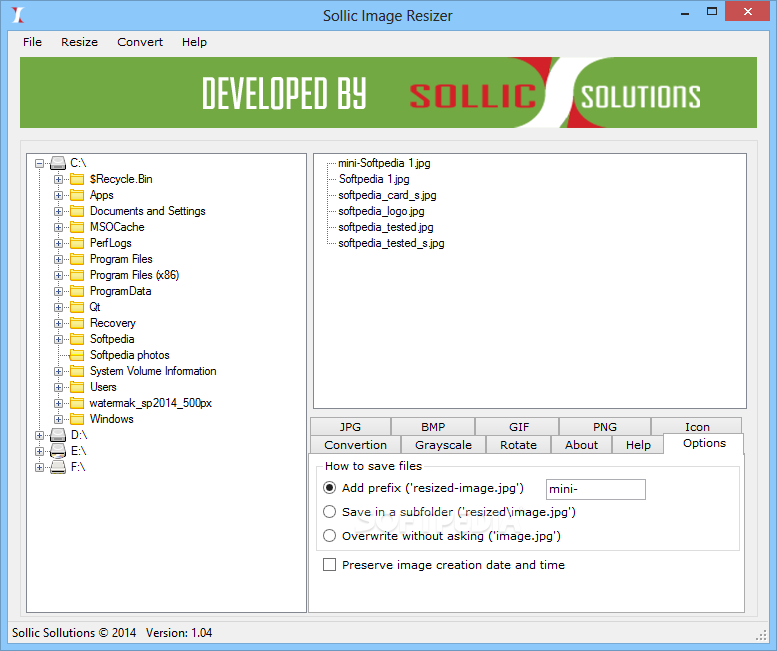This screenshot has height=651, width=777.
Task: Open the Convertion tab
Action: [x=355, y=445]
